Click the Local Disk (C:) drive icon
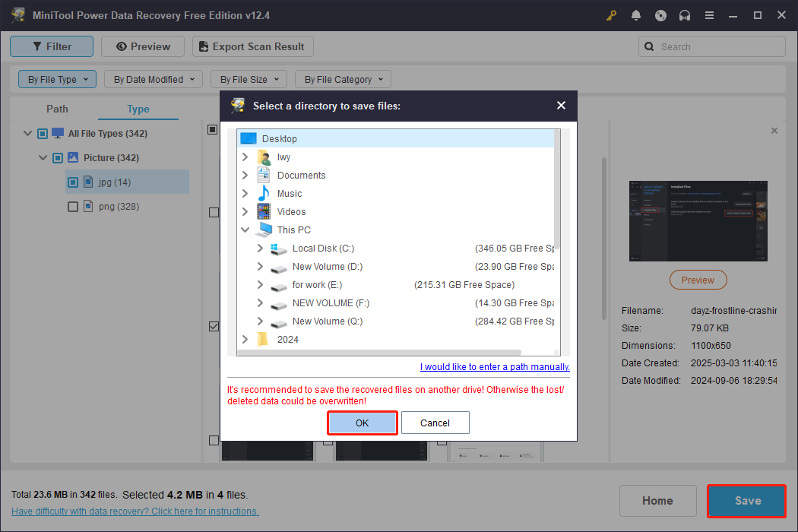The image size is (798, 532). [278, 249]
